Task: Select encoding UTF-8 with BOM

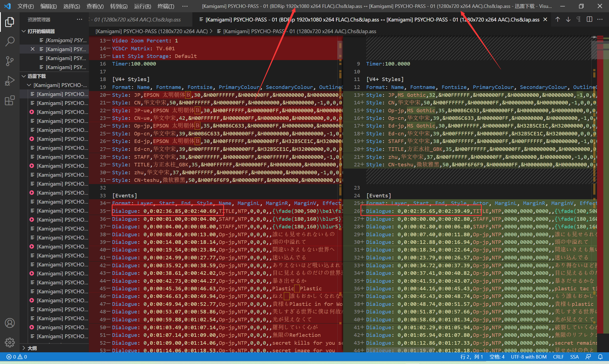Action: (529, 357)
